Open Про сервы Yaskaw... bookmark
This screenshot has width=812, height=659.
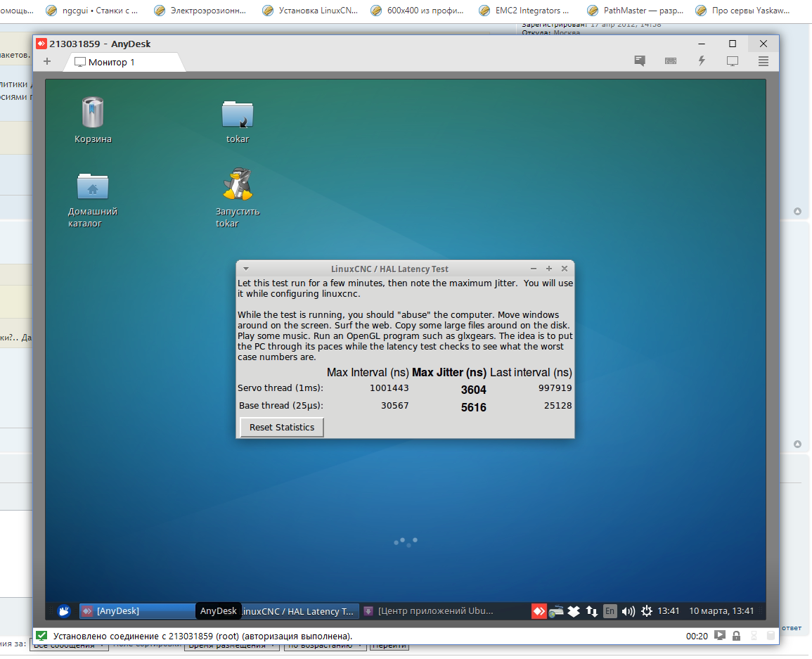coord(742,11)
